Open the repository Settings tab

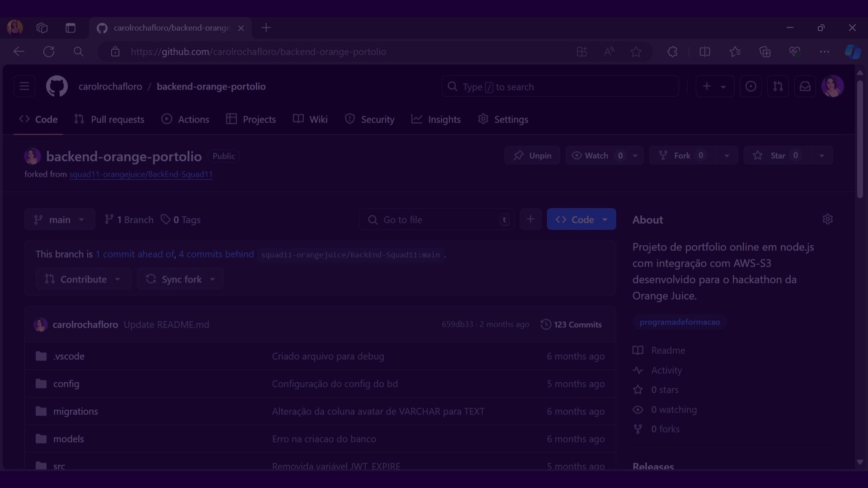point(503,119)
